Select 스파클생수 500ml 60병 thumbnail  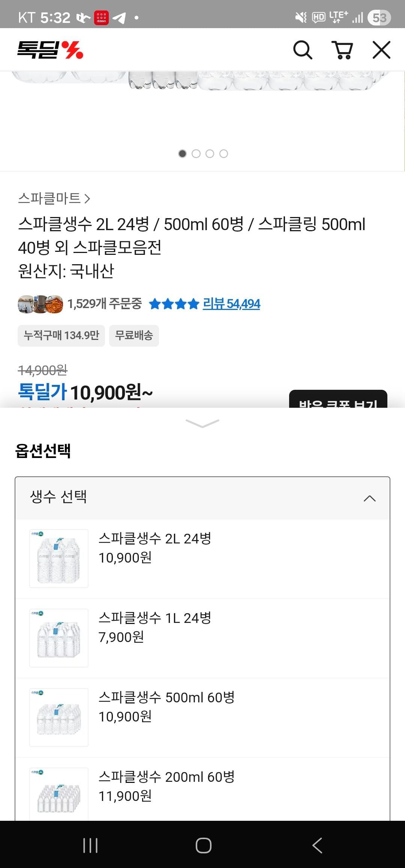(x=59, y=717)
